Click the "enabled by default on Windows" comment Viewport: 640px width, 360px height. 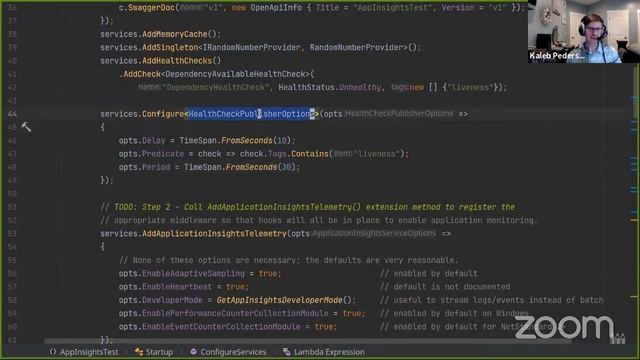tap(454, 313)
